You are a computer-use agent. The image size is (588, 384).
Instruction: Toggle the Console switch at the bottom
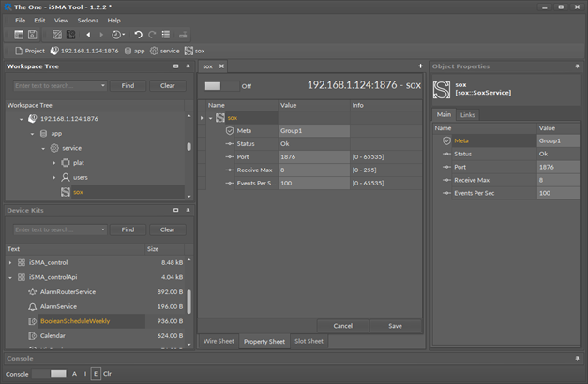pos(50,373)
